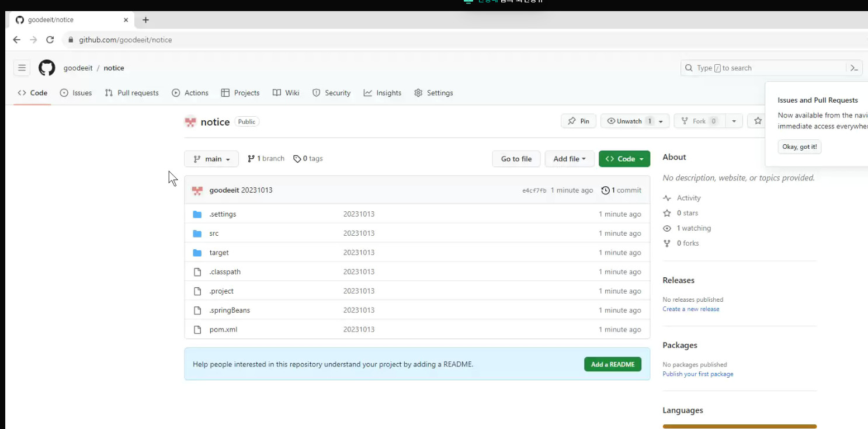Open the .springBeans file
Viewport: 868px width, 429px height.
point(230,311)
